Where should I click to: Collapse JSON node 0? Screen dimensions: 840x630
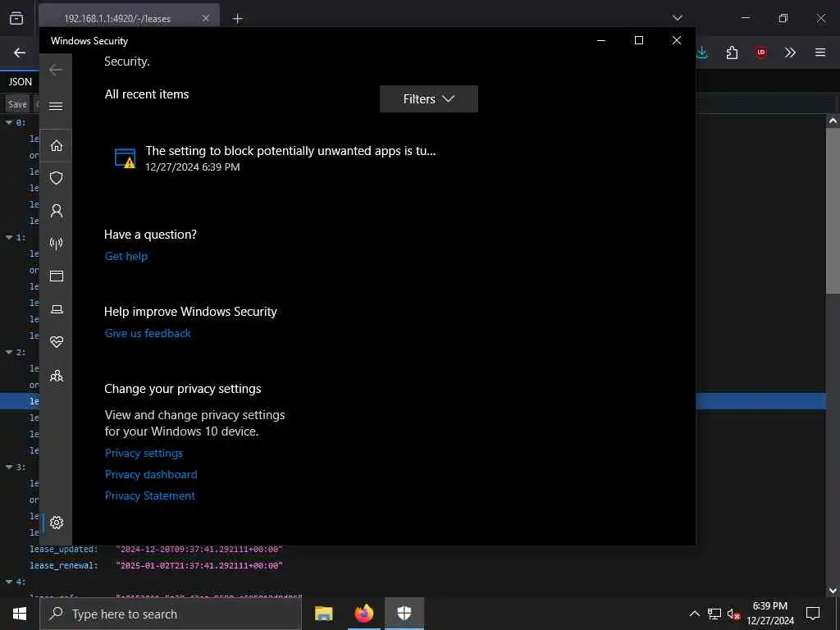9,123
